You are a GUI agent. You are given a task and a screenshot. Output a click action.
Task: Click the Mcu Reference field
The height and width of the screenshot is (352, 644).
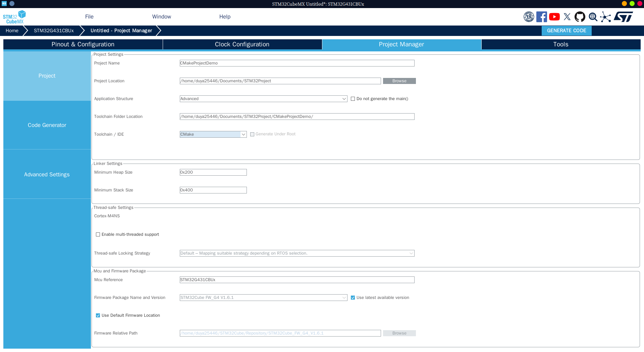(x=297, y=280)
